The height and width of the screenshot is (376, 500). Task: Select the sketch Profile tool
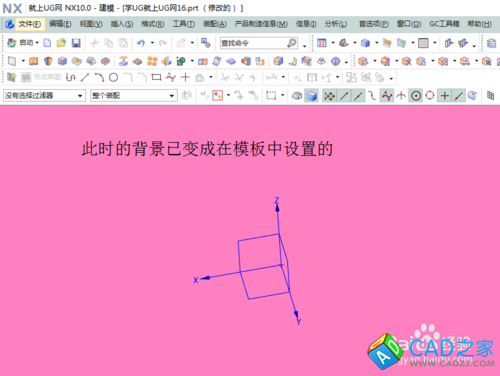[70, 77]
